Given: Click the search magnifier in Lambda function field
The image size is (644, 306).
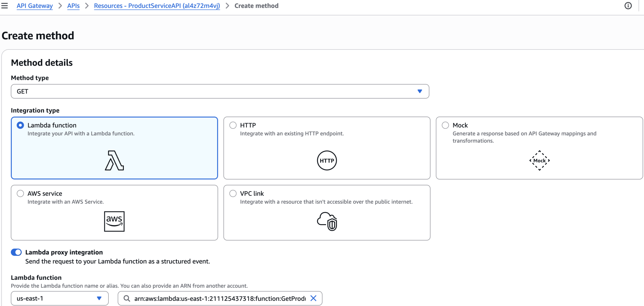Looking at the screenshot, I should [126, 298].
